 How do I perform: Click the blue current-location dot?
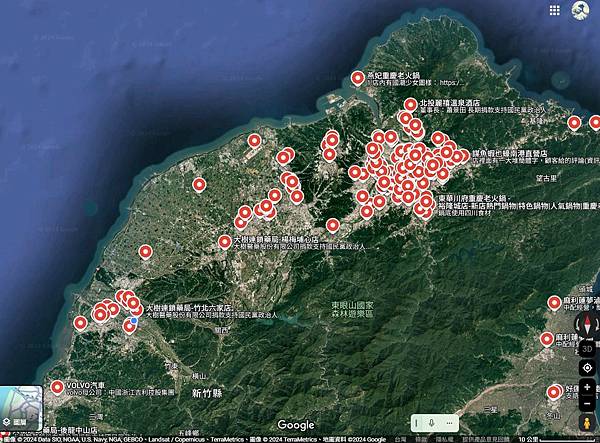point(134,321)
